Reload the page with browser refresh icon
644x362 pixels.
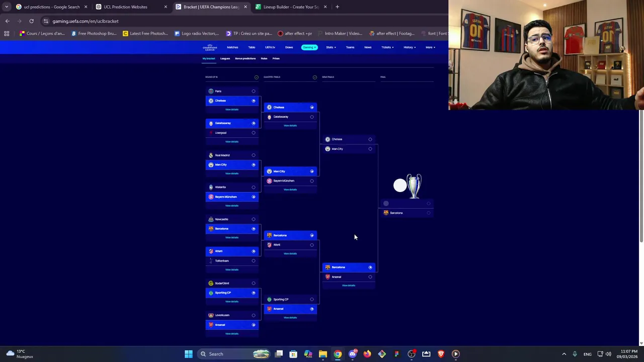31,21
